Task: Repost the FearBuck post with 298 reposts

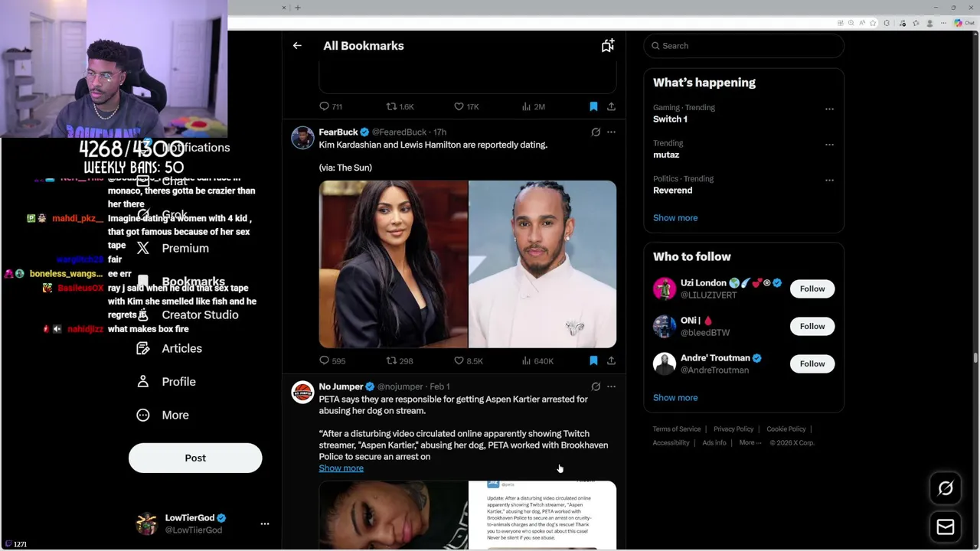Action: coord(400,360)
